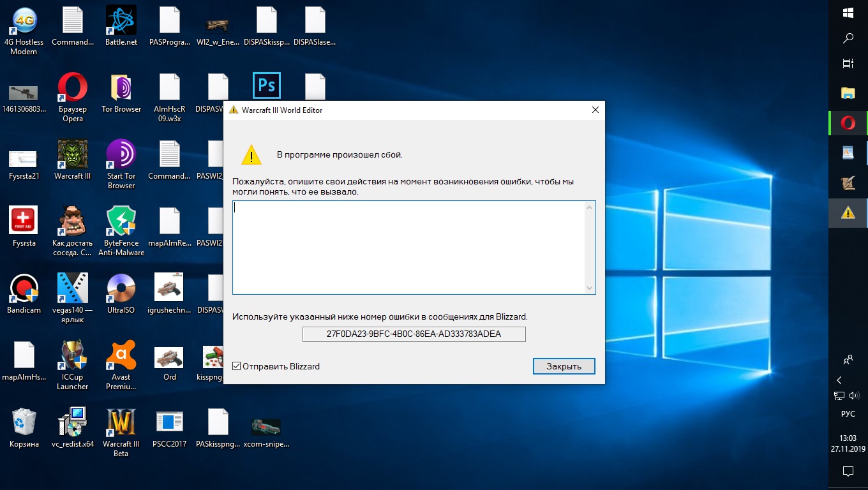This screenshot has height=490, width=868.
Task: Open Task View on the taskbar
Action: (848, 64)
